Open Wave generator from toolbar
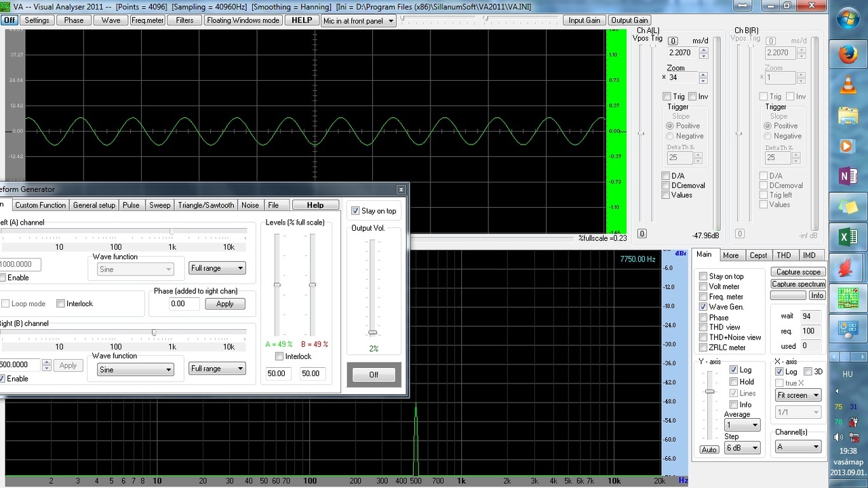868x488 pixels. click(x=111, y=20)
